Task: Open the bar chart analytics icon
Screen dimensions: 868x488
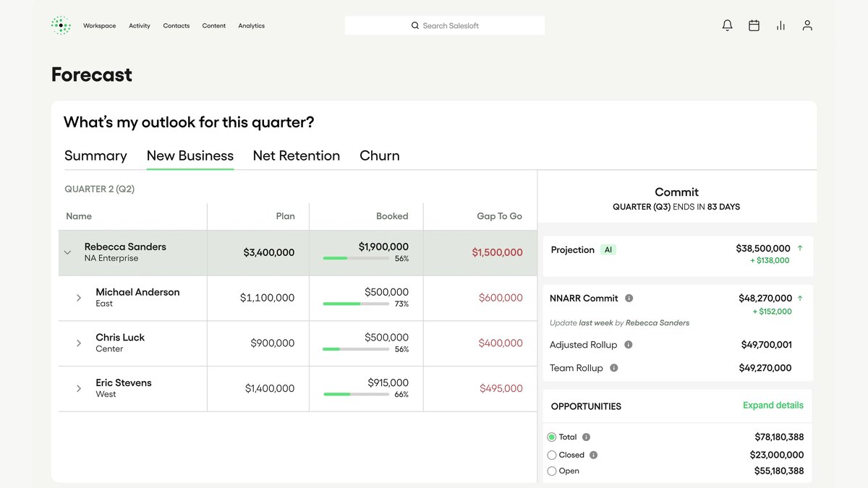Action: tap(780, 25)
